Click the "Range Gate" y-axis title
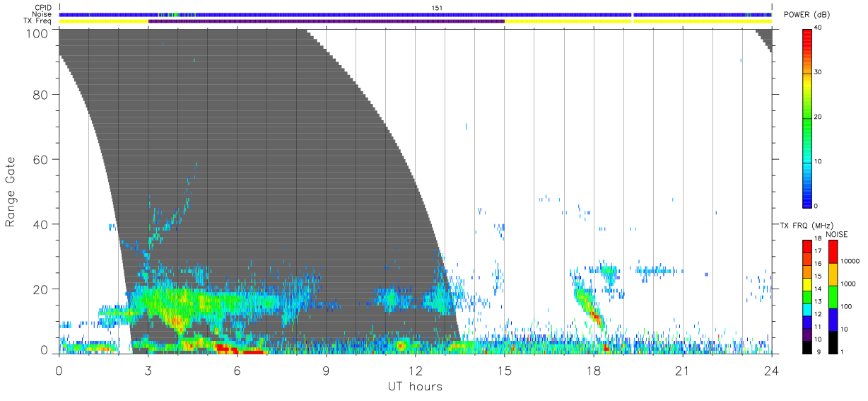 click(x=11, y=191)
